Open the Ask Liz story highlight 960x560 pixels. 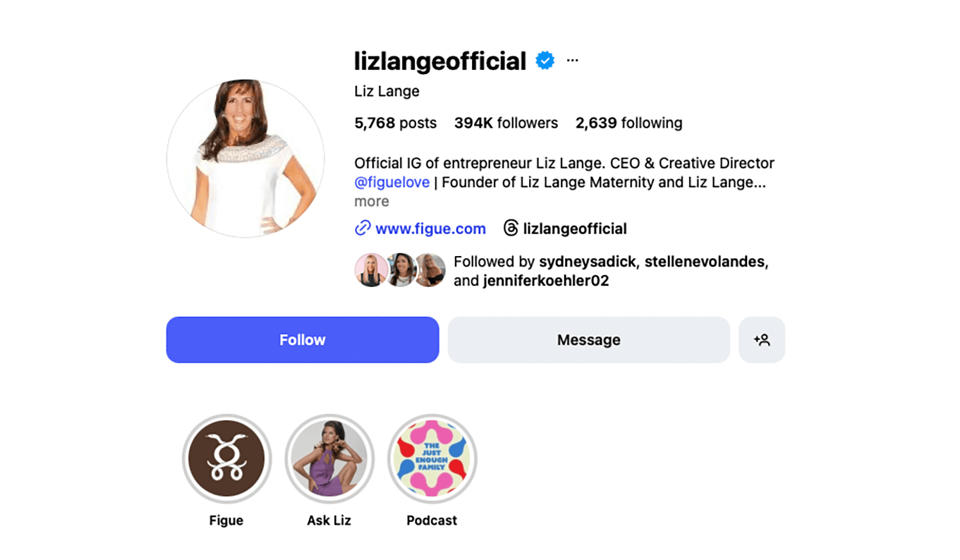[x=329, y=458]
